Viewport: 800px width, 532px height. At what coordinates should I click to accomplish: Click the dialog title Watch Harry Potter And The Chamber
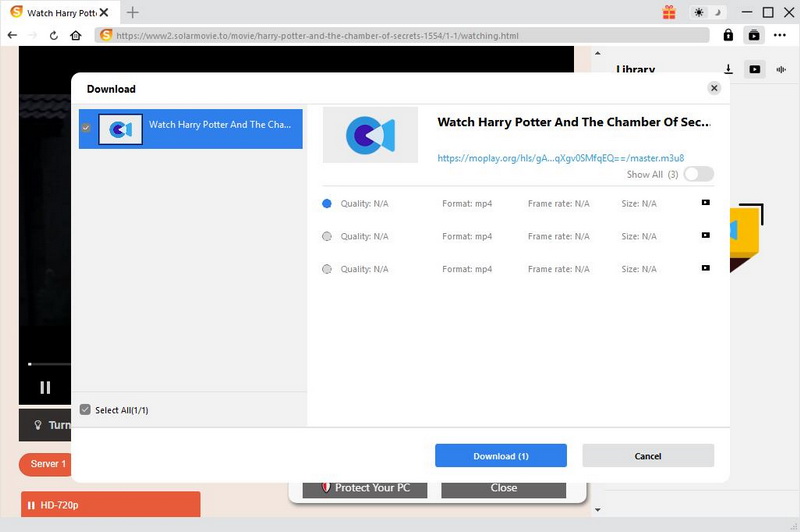pos(573,122)
